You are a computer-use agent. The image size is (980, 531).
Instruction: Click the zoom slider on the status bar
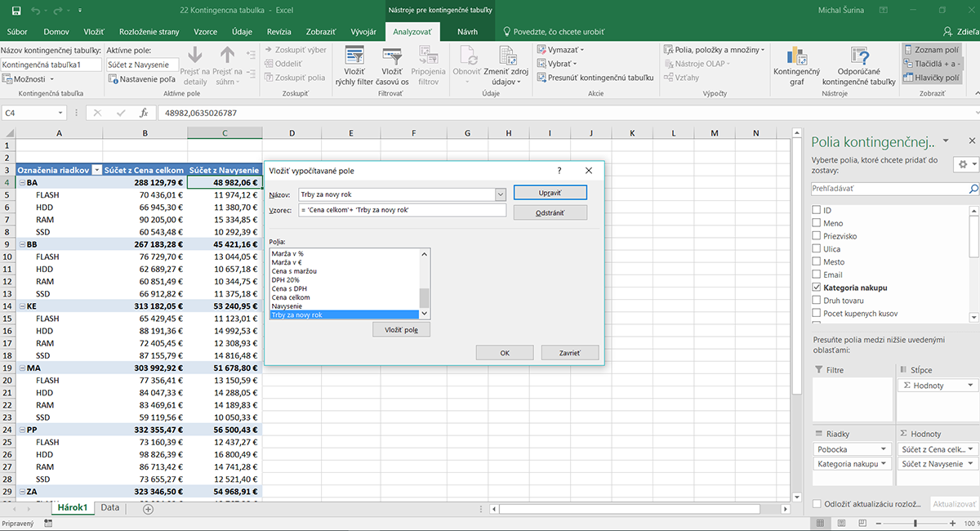pos(915,523)
